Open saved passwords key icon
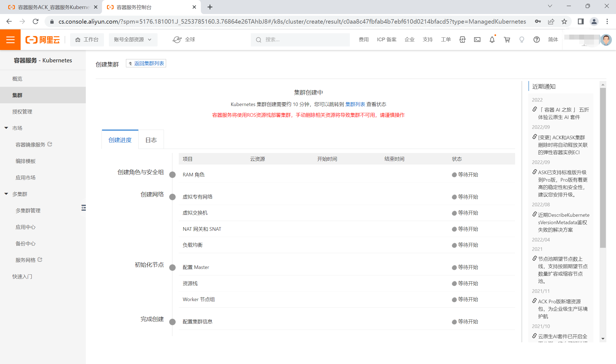The height and width of the screenshot is (364, 616). pos(538,21)
